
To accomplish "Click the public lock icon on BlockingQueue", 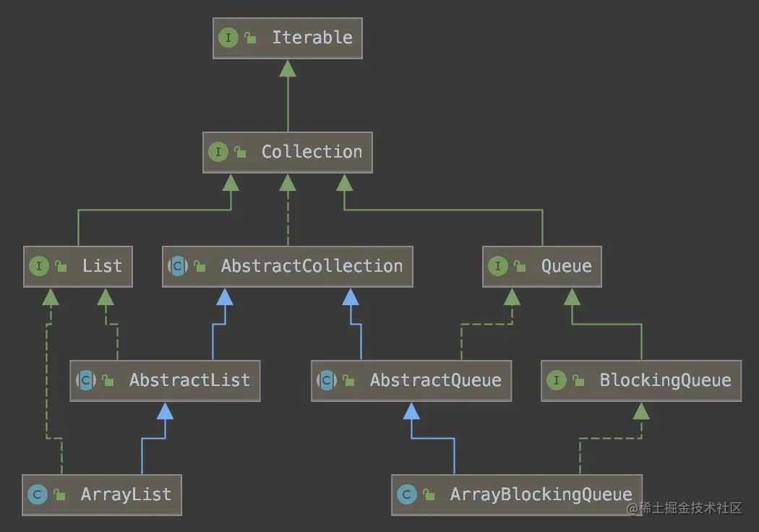I will 578,380.
